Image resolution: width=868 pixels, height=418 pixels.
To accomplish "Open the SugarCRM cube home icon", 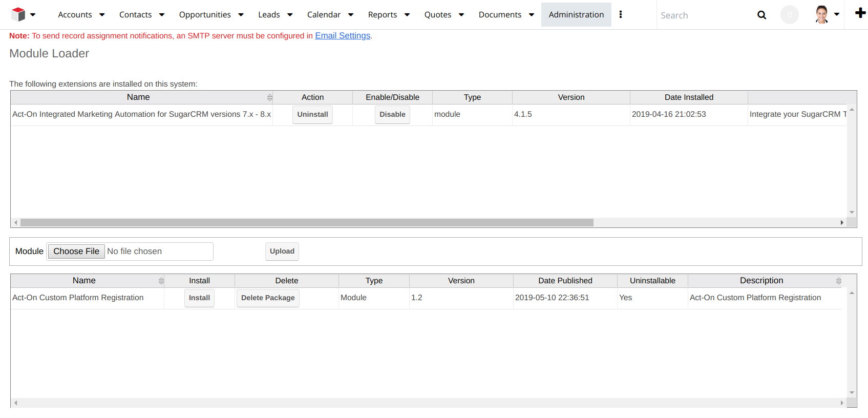I will pos(18,14).
